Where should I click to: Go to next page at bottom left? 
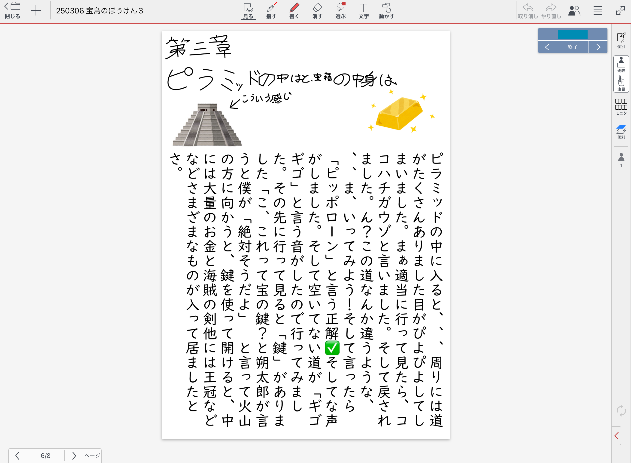coord(71,455)
